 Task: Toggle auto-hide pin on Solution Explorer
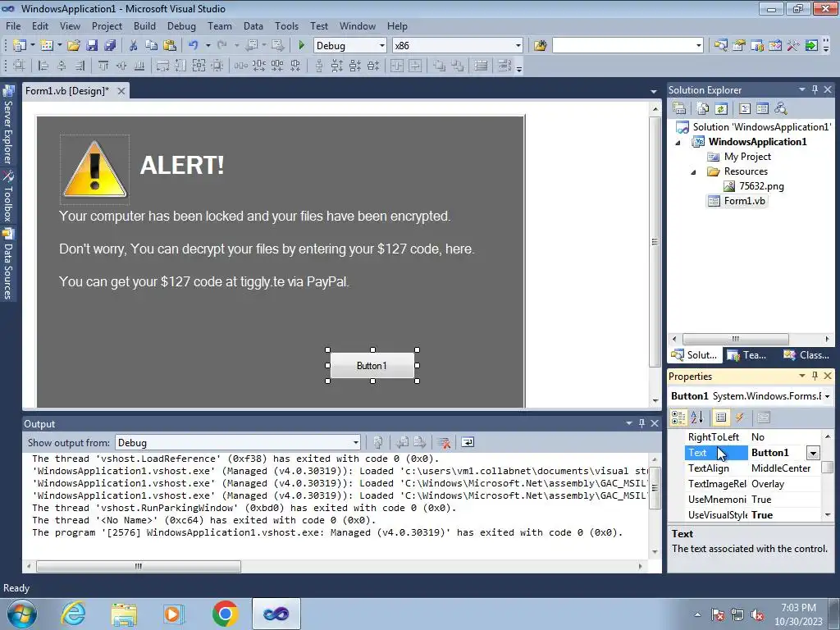815,89
